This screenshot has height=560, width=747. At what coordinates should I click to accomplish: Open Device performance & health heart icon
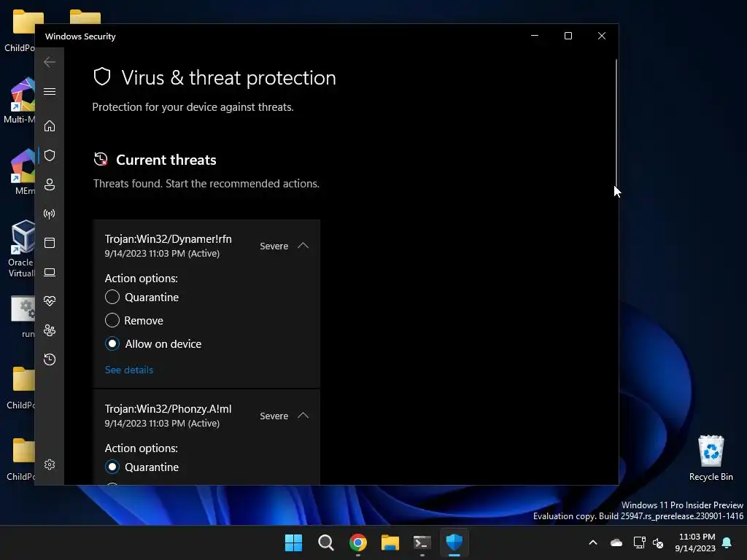pyautogui.click(x=50, y=301)
